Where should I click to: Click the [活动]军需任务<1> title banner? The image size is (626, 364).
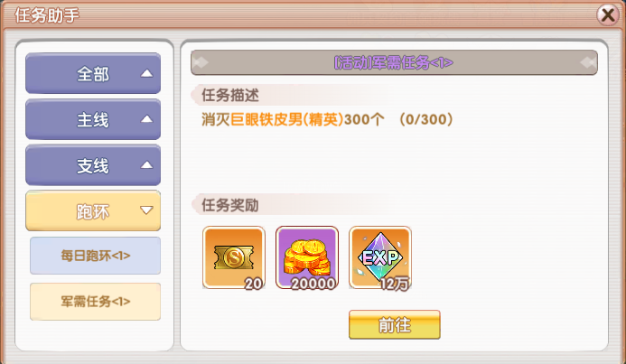(394, 62)
